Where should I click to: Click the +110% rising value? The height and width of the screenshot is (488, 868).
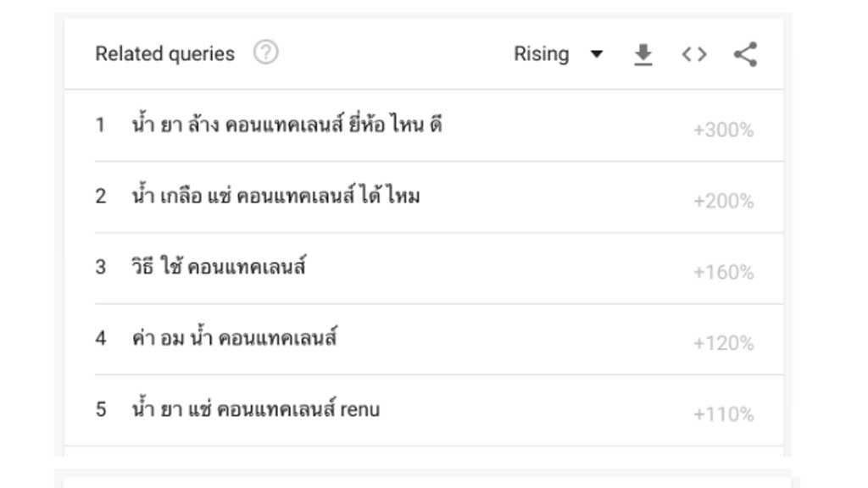[723, 414]
